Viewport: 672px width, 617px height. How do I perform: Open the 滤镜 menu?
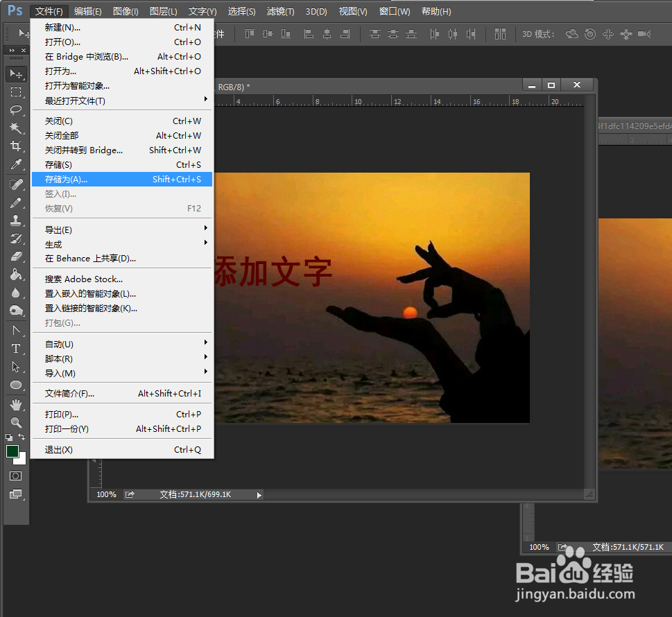pyautogui.click(x=280, y=11)
